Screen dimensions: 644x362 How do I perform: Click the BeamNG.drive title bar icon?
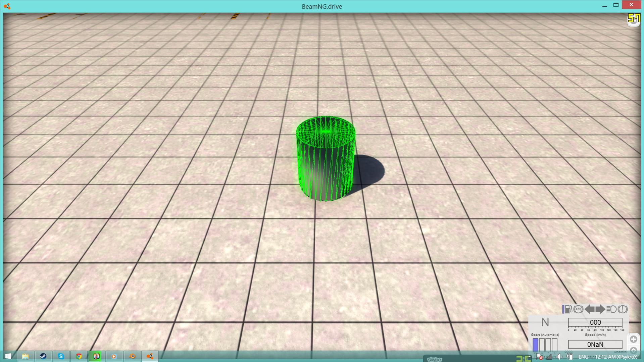7,6
